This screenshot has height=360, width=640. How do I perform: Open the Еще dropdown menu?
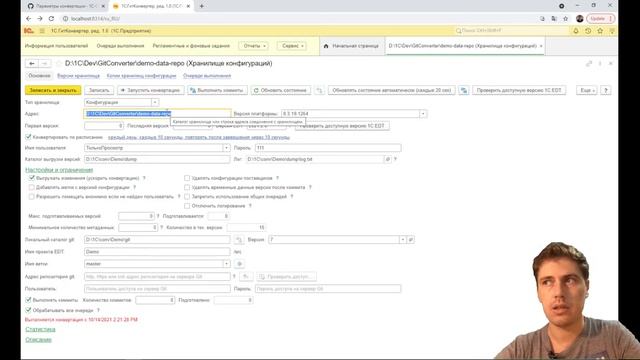[x=587, y=90]
